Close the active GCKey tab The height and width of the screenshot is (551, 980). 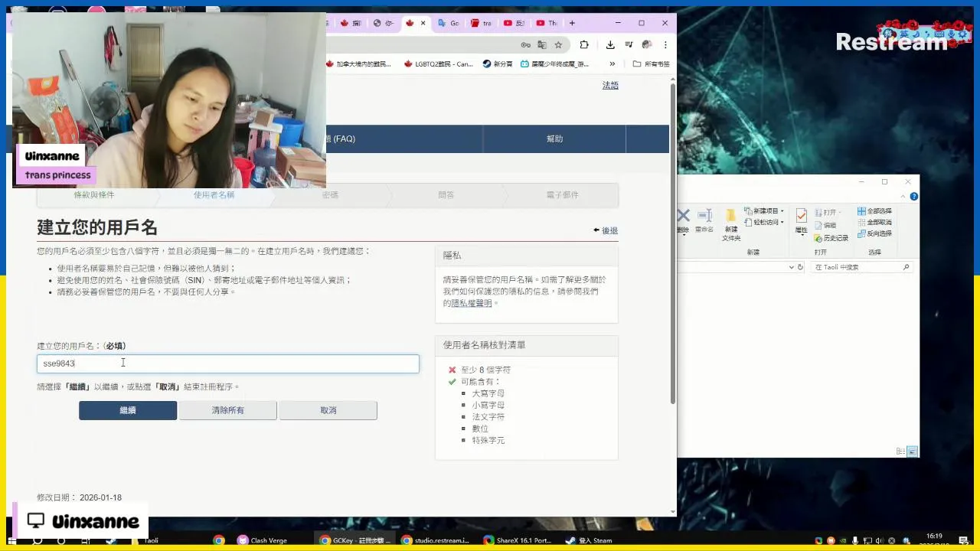point(423,23)
